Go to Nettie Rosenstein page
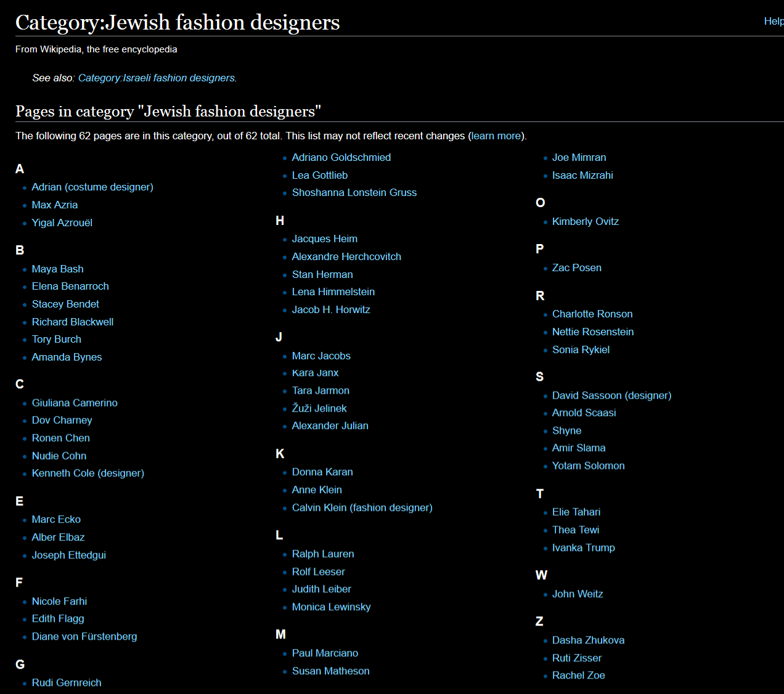 coord(593,332)
